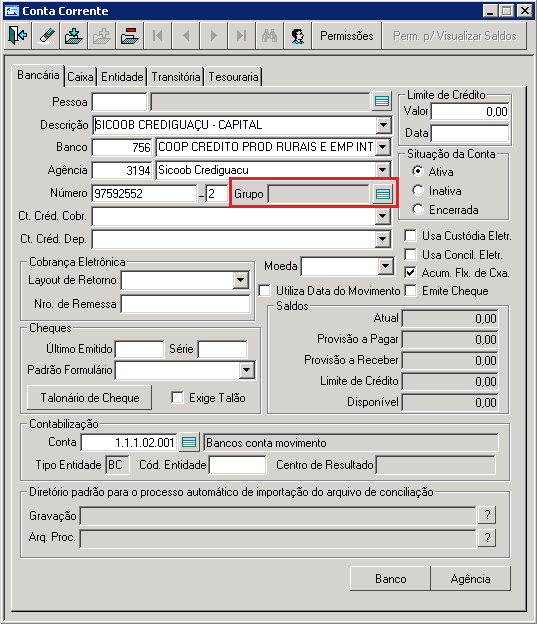The width and height of the screenshot is (537, 624).
Task: Expand the Padrão Formulário dropdown
Action: 247,370
